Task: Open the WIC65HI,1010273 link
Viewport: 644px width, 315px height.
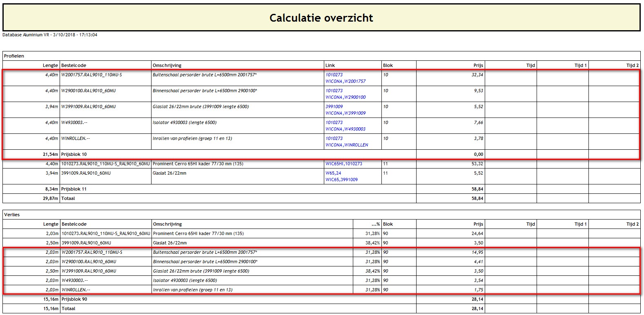Action: 344,164
